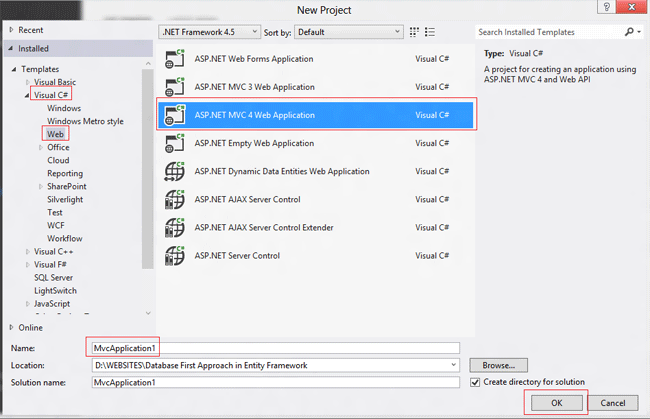
Task: Select Windows under Visual C#
Action: (x=64, y=108)
